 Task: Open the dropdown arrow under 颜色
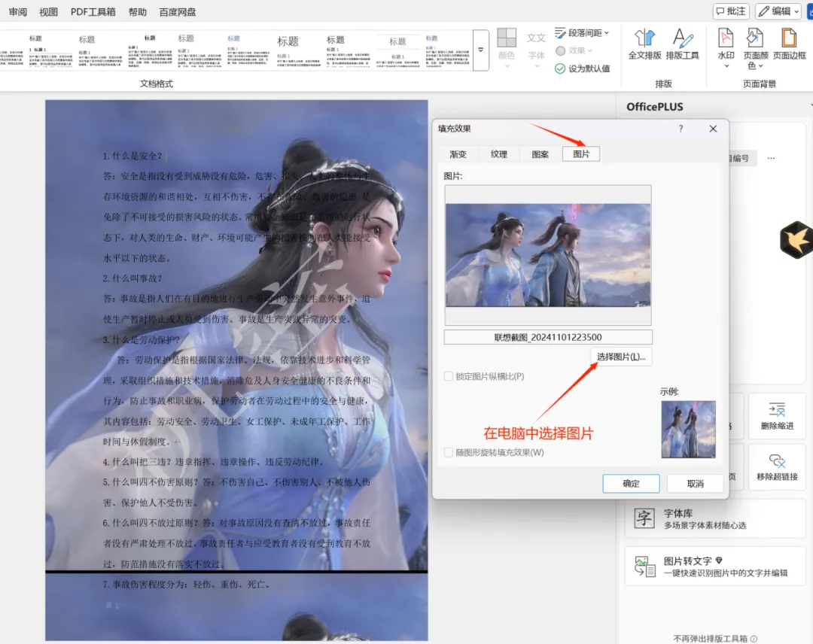[507, 66]
